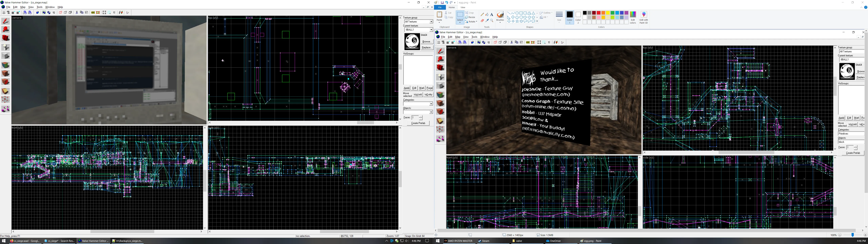Adjust the Paint zoom slider
Image resolution: width=868 pixels, height=244 pixels.
[x=853, y=235]
